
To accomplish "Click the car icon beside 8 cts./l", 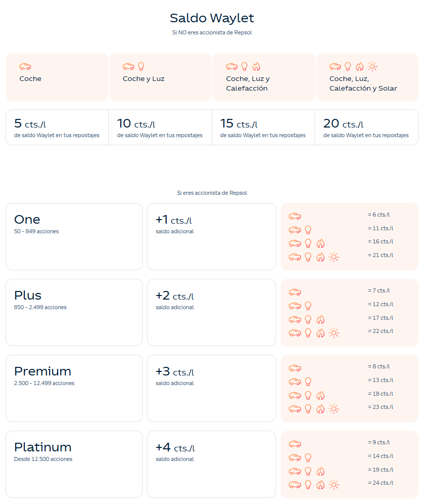I will tap(295, 368).
